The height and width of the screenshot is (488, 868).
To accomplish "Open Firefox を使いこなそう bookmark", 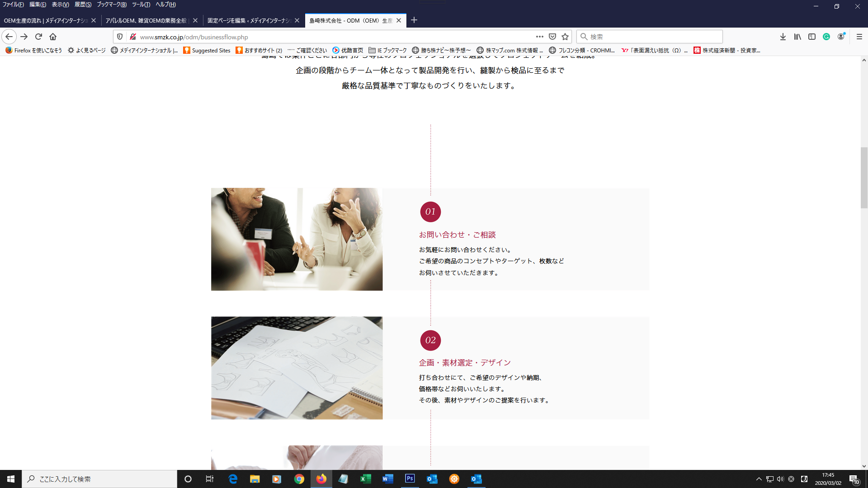I will (34, 50).
